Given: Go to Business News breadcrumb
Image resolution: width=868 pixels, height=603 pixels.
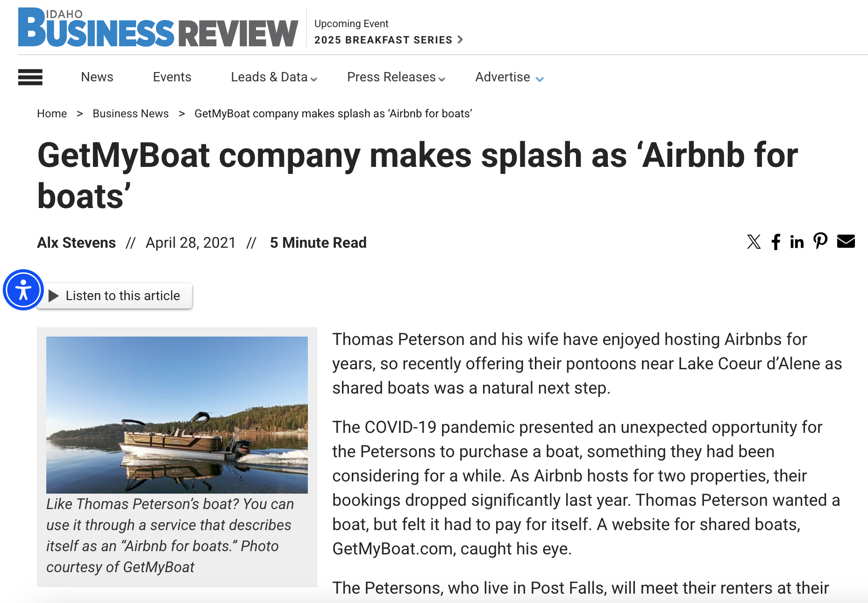Looking at the screenshot, I should point(130,114).
